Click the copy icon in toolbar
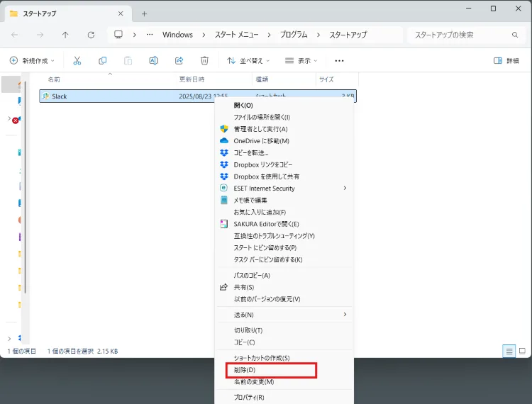This screenshot has height=404, width=532. pyautogui.click(x=103, y=61)
